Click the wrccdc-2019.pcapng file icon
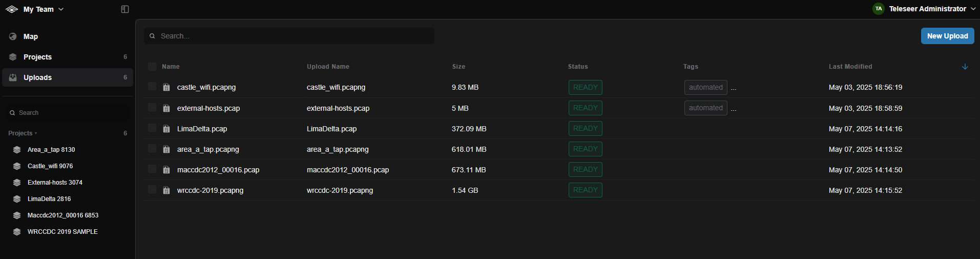980x259 pixels. [x=166, y=190]
